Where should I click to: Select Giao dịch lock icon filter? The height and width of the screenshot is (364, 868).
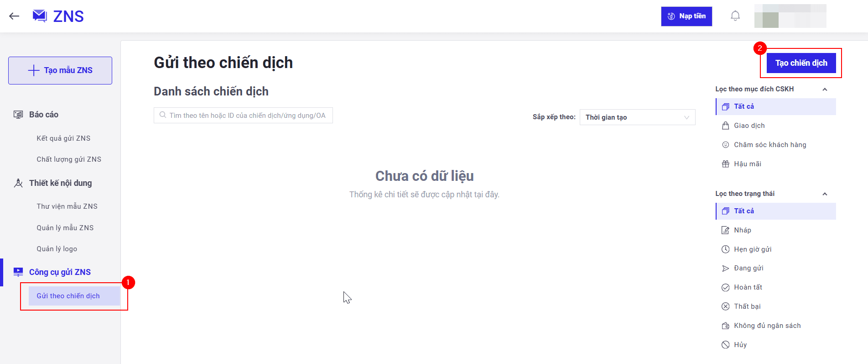[725, 126]
